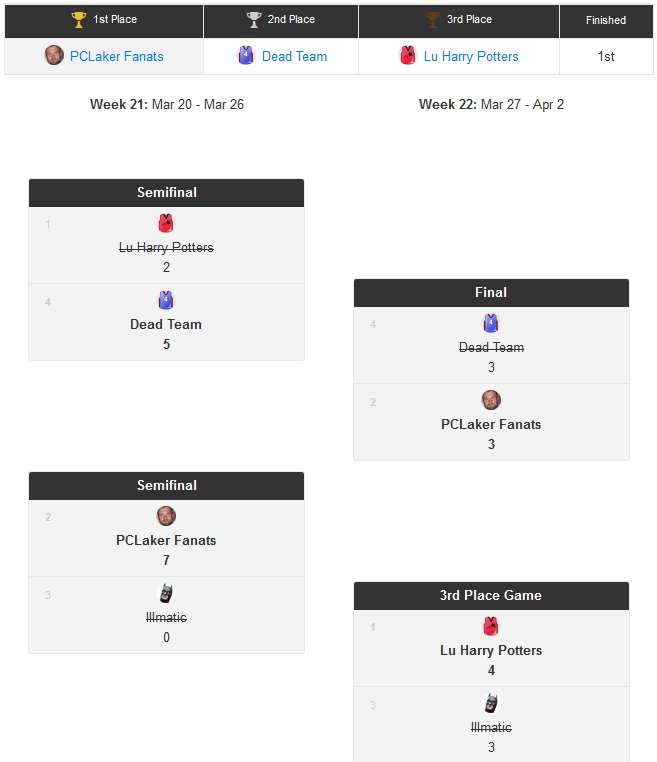
Task: Select Dead Team name in first Semifinal
Action: (x=166, y=324)
